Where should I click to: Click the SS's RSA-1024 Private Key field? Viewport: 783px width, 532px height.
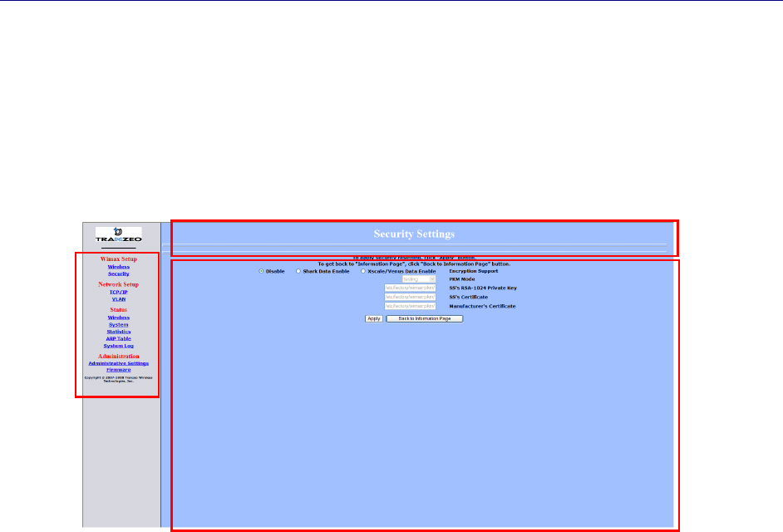410,288
